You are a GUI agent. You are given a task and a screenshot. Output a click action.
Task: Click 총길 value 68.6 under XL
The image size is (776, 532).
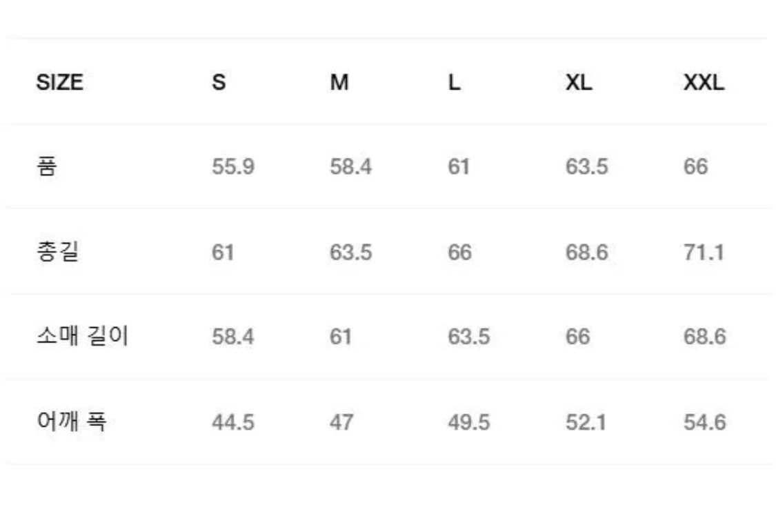pyautogui.click(x=586, y=253)
